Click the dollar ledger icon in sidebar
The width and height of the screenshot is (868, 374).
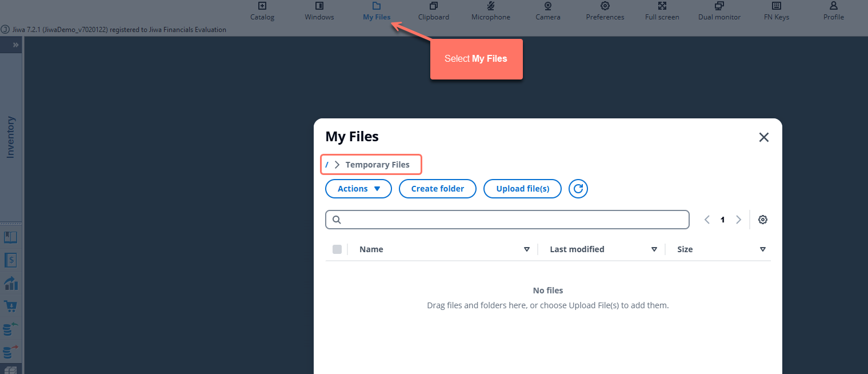(x=10, y=260)
